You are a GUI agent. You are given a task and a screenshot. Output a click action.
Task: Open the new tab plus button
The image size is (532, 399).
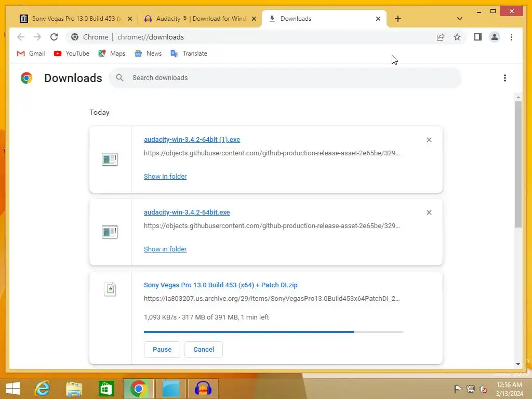[x=398, y=19]
